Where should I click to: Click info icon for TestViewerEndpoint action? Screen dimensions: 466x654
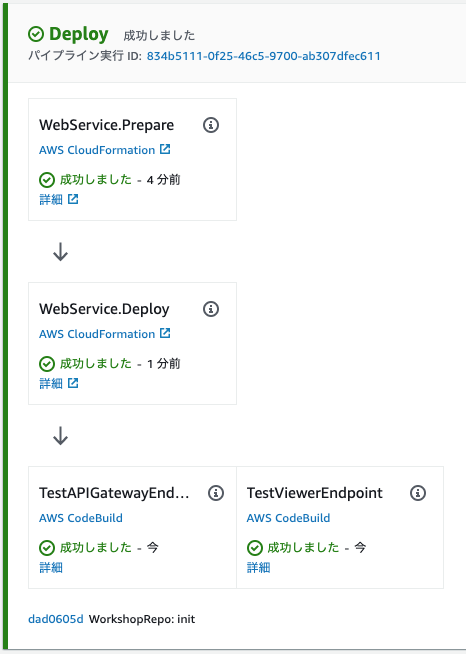418,493
